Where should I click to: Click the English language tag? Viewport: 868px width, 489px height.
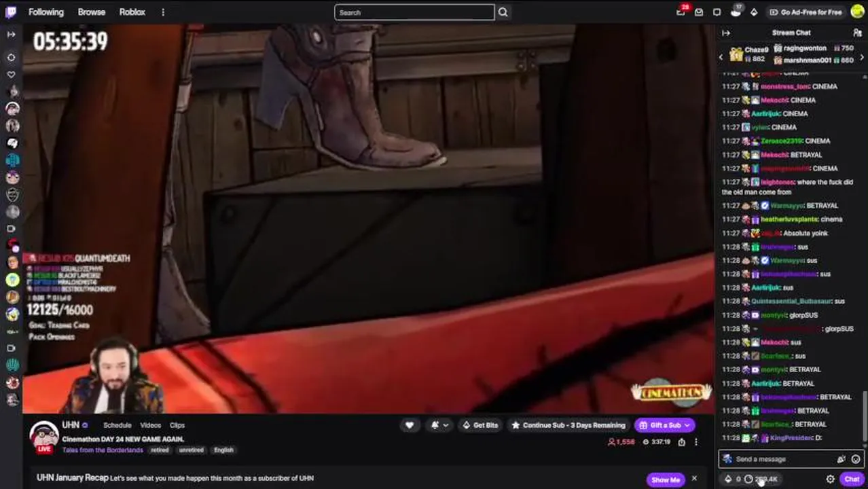coord(223,450)
